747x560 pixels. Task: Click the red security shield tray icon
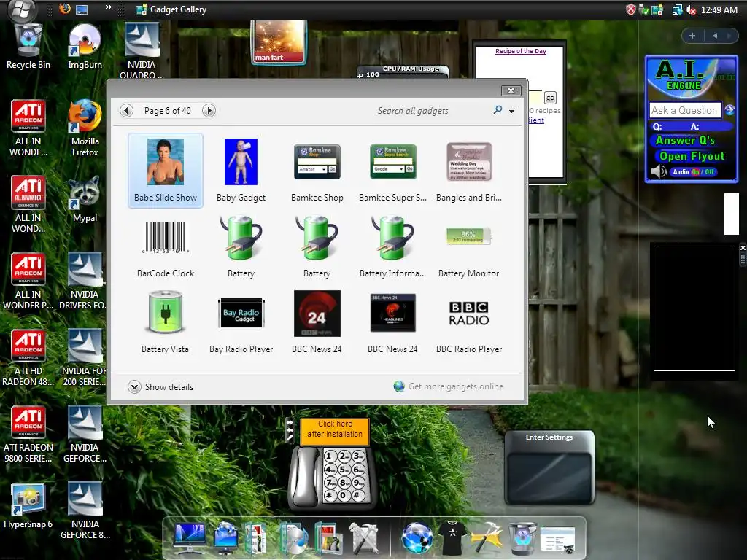tap(630, 9)
